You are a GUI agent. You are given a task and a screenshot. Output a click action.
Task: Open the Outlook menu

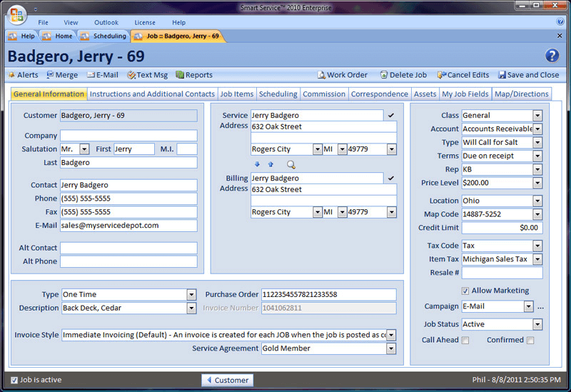[106, 23]
